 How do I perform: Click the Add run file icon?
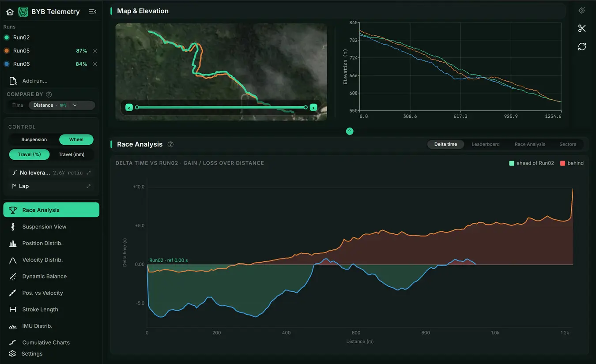point(13,81)
